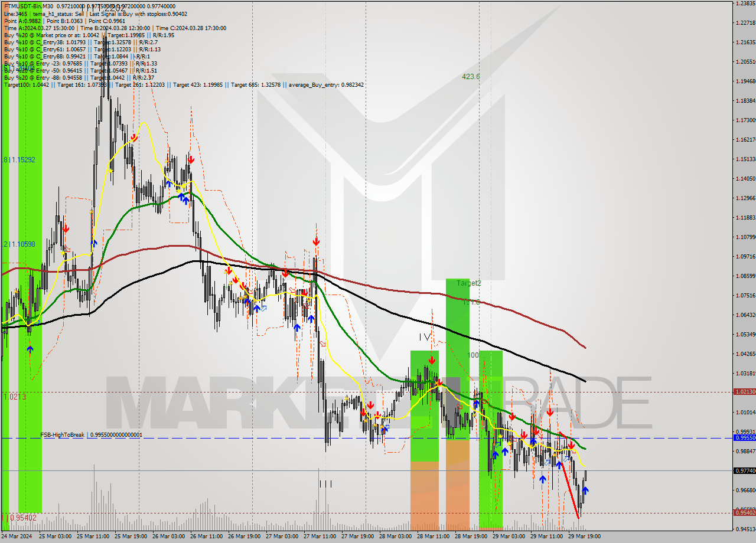
Task: Click the 0.96680 price axis label
Action: click(745, 490)
